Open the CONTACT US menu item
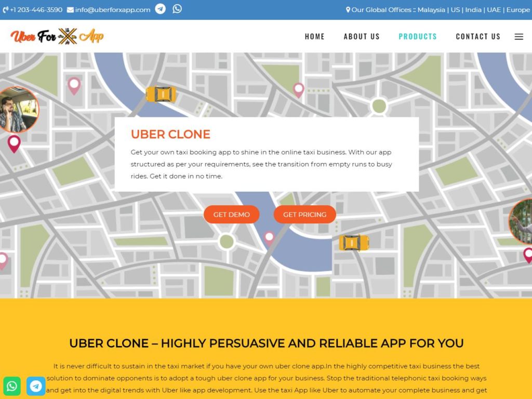The image size is (532, 399). point(478,37)
